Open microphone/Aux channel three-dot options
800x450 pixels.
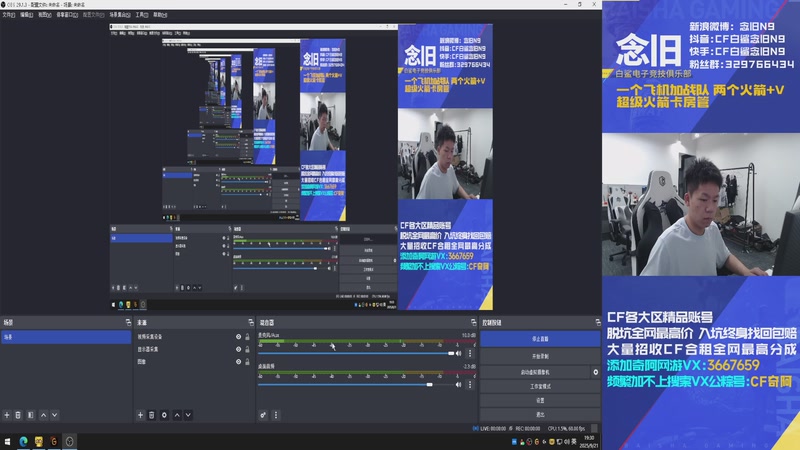(x=470, y=353)
